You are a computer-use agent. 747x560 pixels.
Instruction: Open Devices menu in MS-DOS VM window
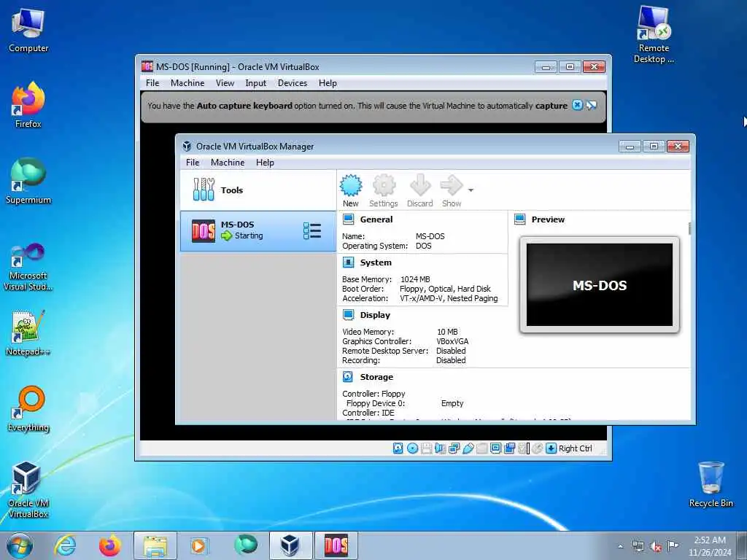pos(293,83)
